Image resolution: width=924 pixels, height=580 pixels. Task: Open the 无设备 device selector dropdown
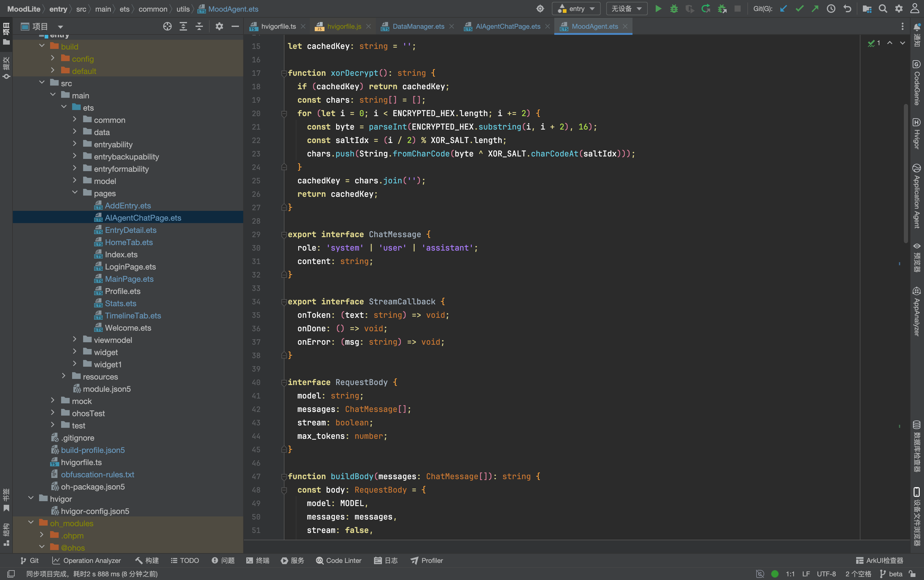[x=626, y=9]
